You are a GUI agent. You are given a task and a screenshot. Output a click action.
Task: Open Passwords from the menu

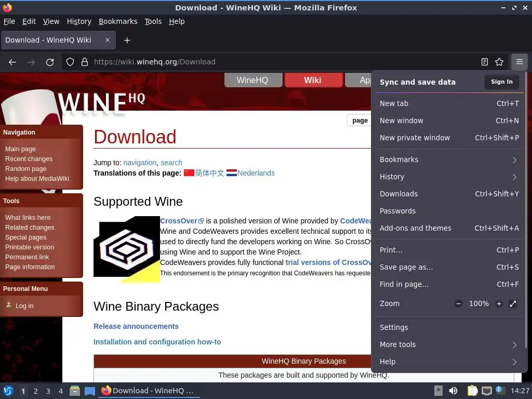point(448,211)
